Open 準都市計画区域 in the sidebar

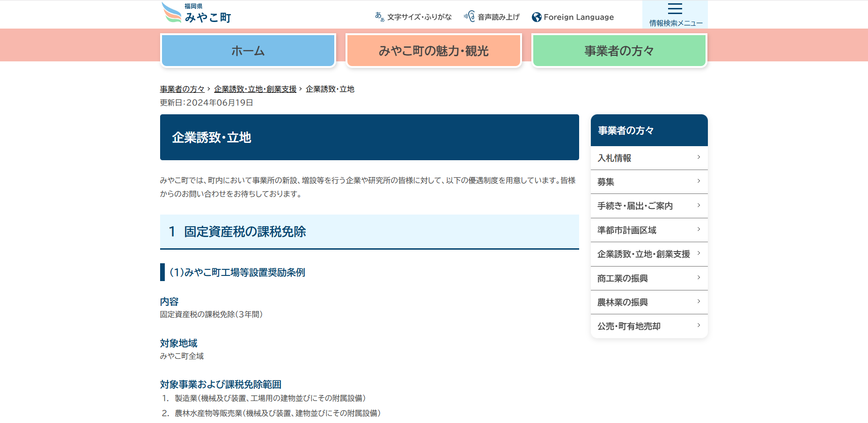coord(649,230)
